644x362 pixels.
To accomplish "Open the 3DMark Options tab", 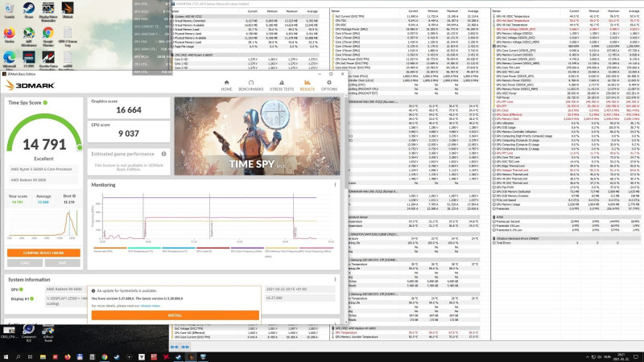I will coord(329,85).
